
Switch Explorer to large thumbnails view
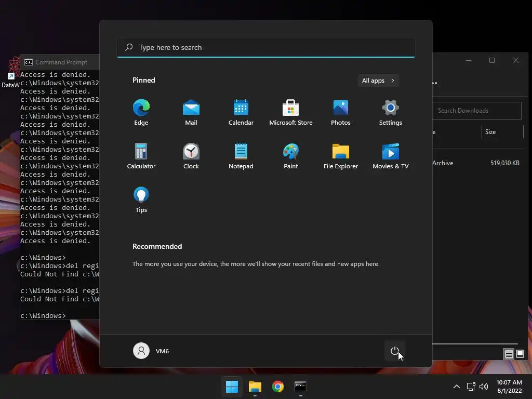pyautogui.click(x=520, y=354)
